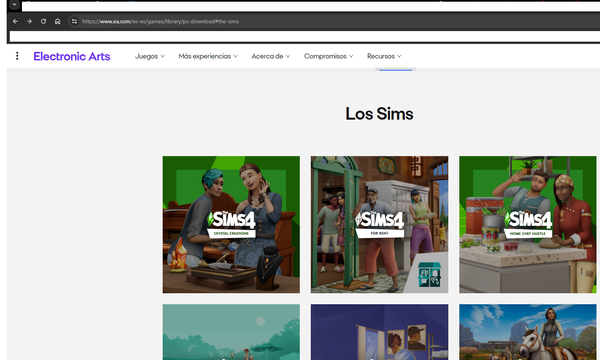
Task: Open the tab list chevron at top left
Action: point(14,5)
